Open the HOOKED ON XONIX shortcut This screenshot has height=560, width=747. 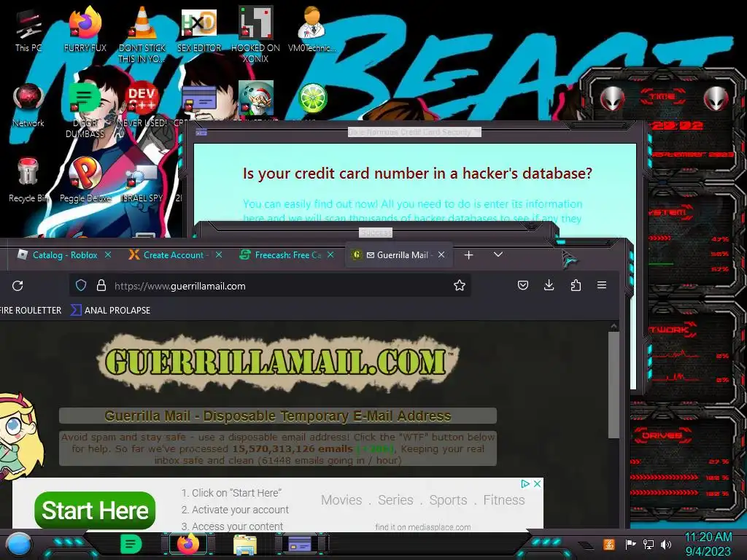pos(255,34)
